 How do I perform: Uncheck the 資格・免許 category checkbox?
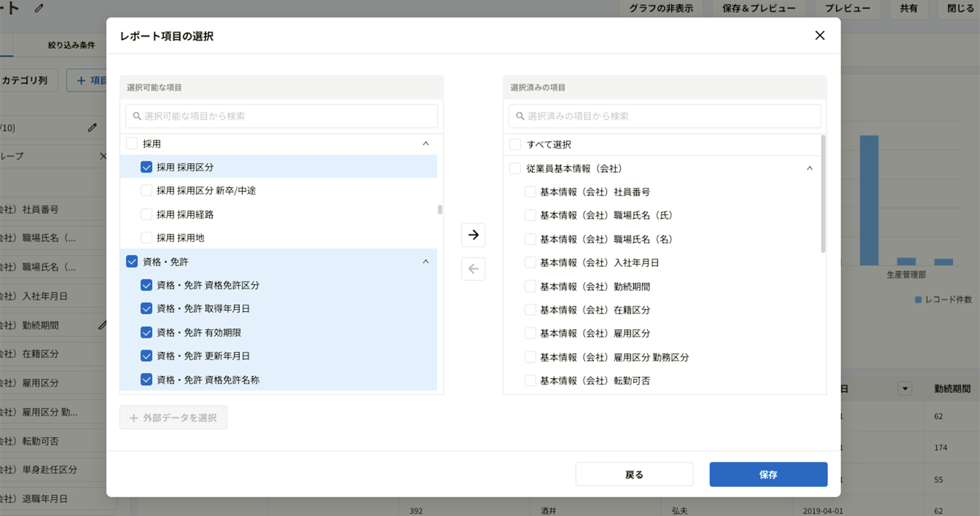(132, 261)
